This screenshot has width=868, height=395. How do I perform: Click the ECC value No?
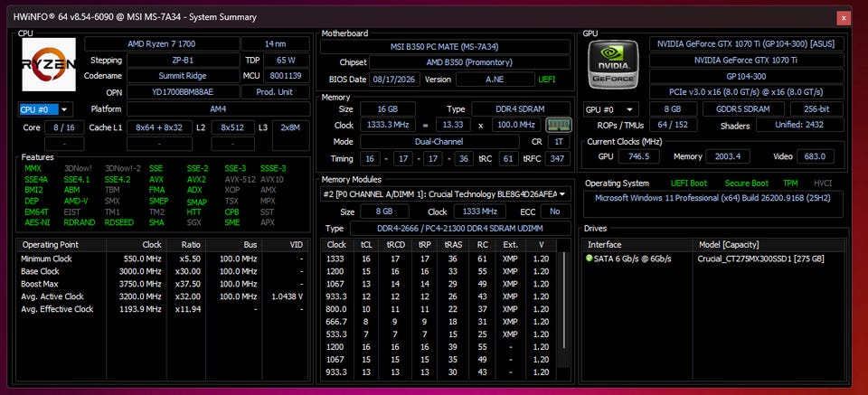point(555,212)
